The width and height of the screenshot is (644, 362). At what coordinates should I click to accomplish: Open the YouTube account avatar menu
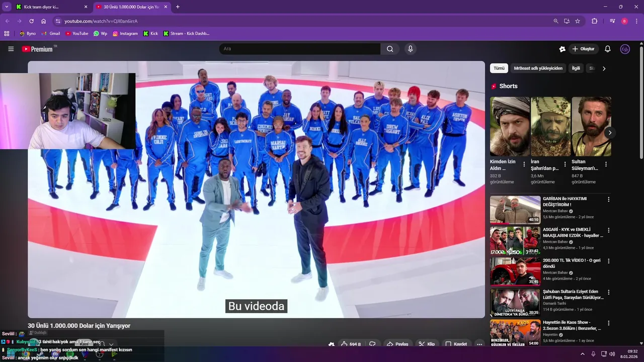[625, 49]
